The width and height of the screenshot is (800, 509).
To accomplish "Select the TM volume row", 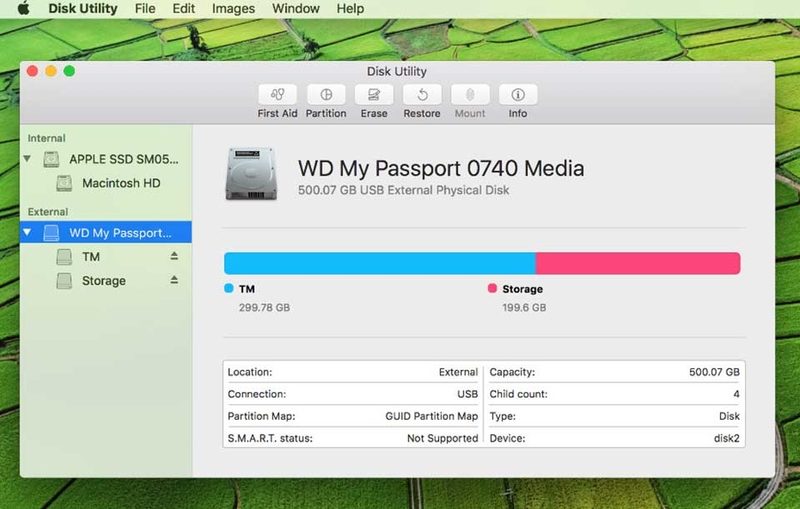I will 106,257.
